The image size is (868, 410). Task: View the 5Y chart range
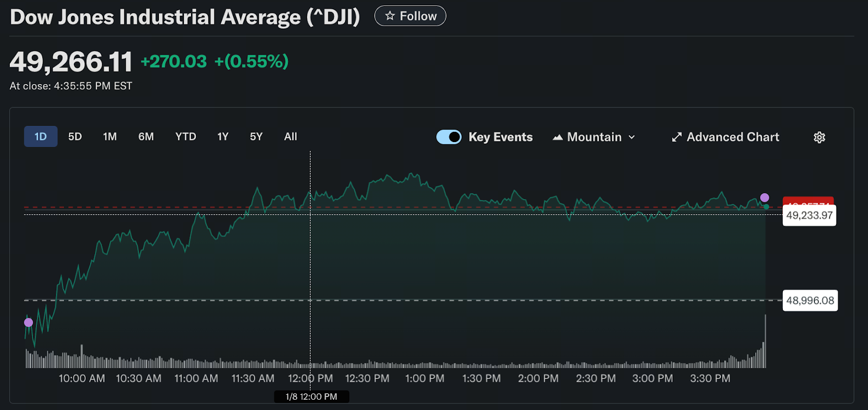[256, 137]
